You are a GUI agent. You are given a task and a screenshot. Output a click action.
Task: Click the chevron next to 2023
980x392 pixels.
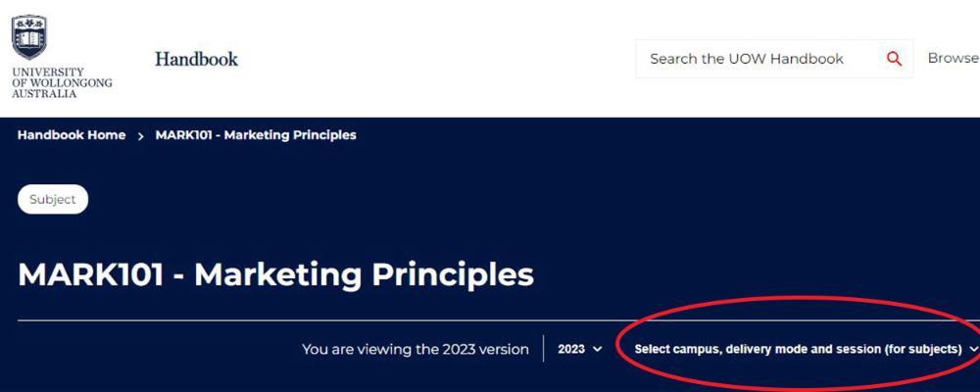point(598,350)
